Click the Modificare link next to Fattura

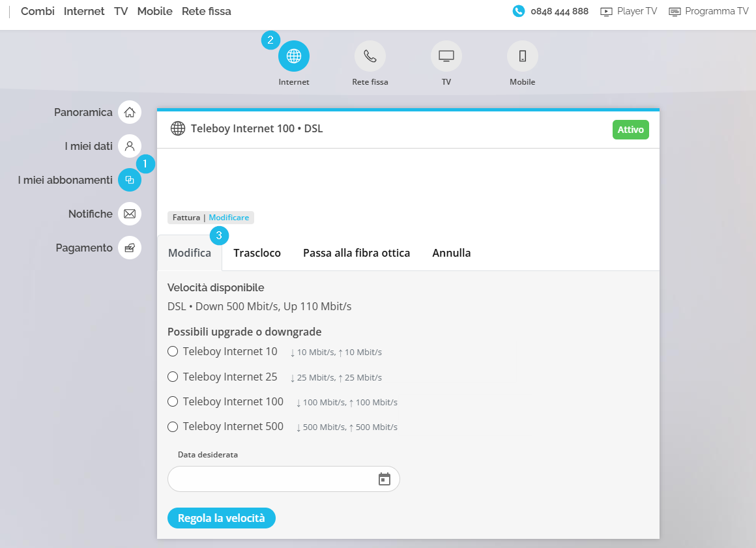point(229,218)
